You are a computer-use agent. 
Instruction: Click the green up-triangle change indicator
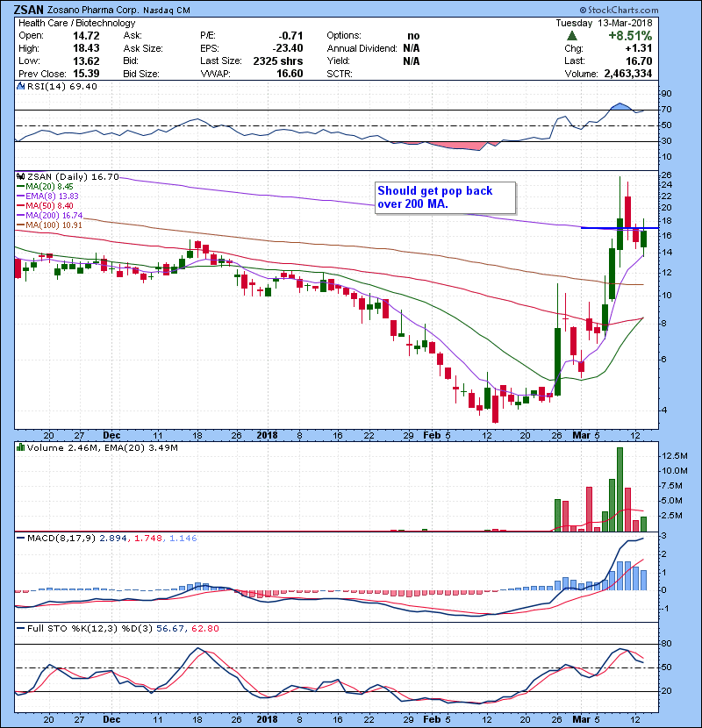572,36
